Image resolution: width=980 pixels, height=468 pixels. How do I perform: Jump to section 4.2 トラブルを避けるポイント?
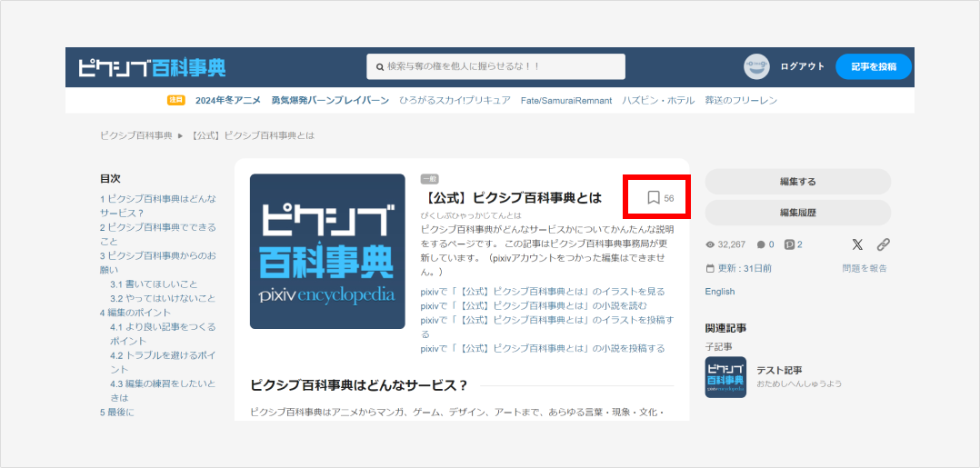[163, 363]
